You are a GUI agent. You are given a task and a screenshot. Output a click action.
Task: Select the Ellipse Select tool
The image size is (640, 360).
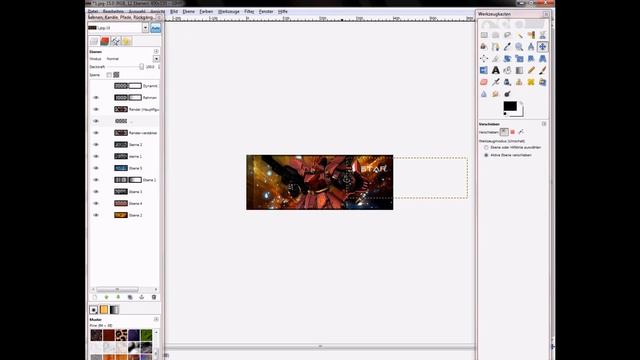click(x=496, y=35)
